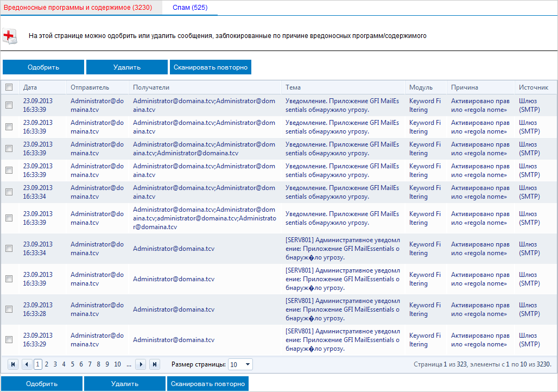The image size is (558, 392).
Task: Expand more pages with the ellipsis link
Action: (x=129, y=364)
